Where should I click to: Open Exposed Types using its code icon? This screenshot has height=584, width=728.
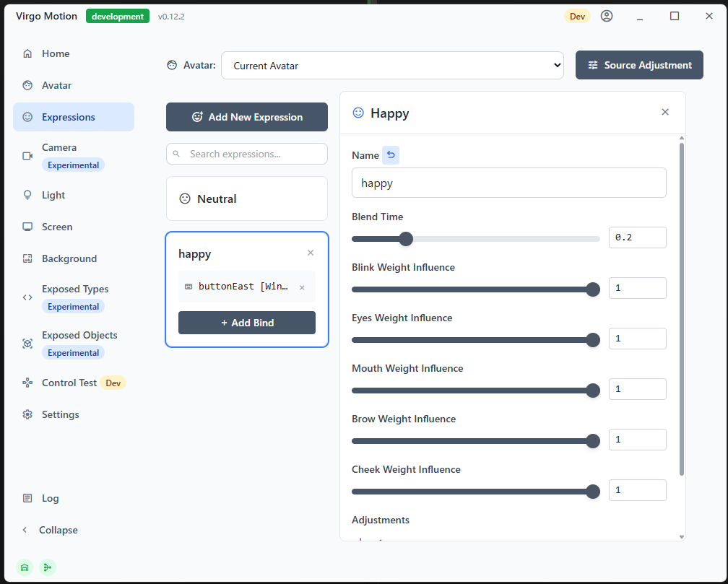coord(27,296)
